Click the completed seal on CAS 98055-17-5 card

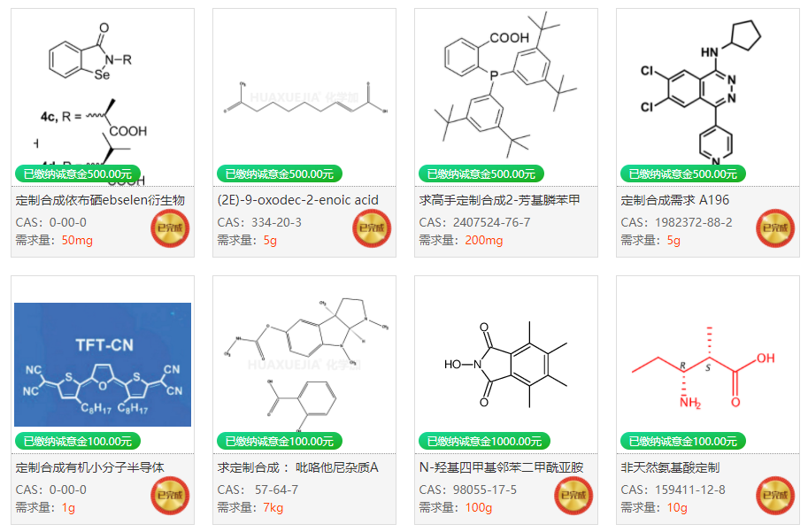pyautogui.click(x=573, y=496)
